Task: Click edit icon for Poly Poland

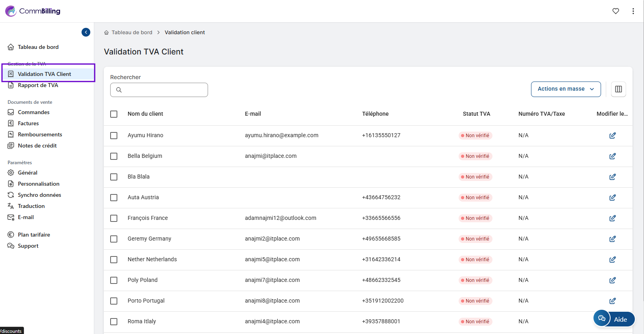Action: click(x=612, y=280)
